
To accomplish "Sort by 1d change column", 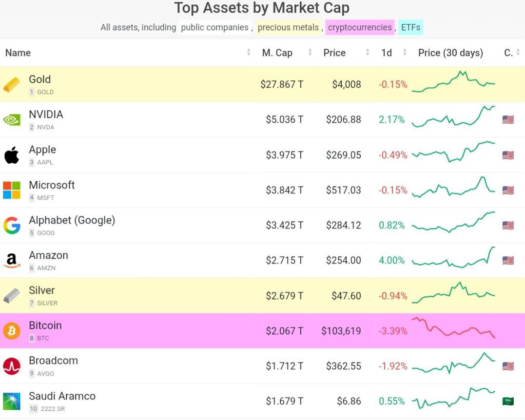I will pos(387,53).
